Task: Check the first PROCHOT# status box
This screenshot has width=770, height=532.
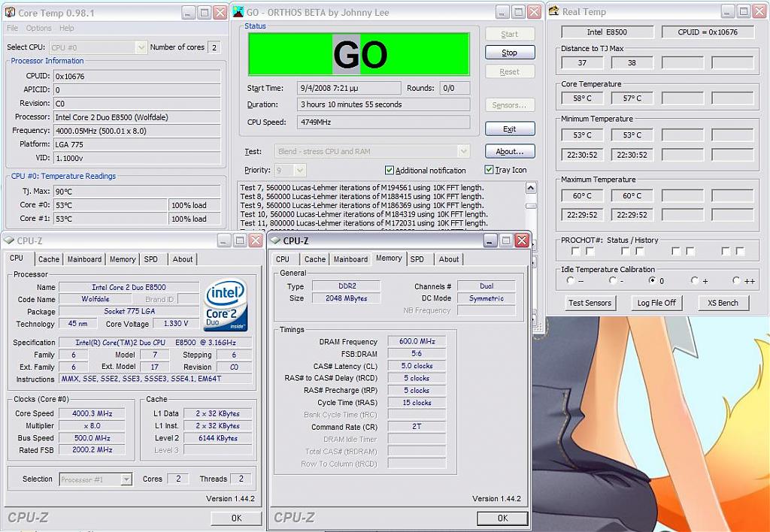Action: [x=575, y=251]
